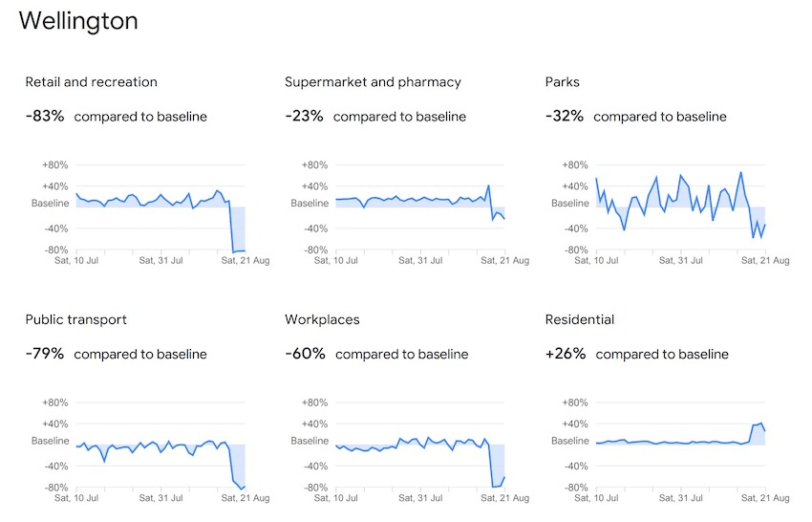Click the Public transport heading
Image resolution: width=812 pixels, height=522 pixels.
[x=76, y=319]
